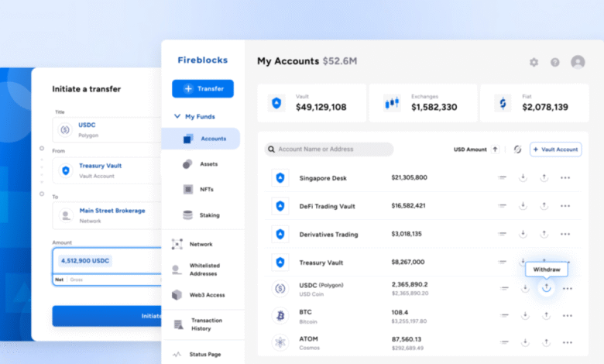Click withdraw icon for Singapore Desk
The image size is (604, 364).
544,177
